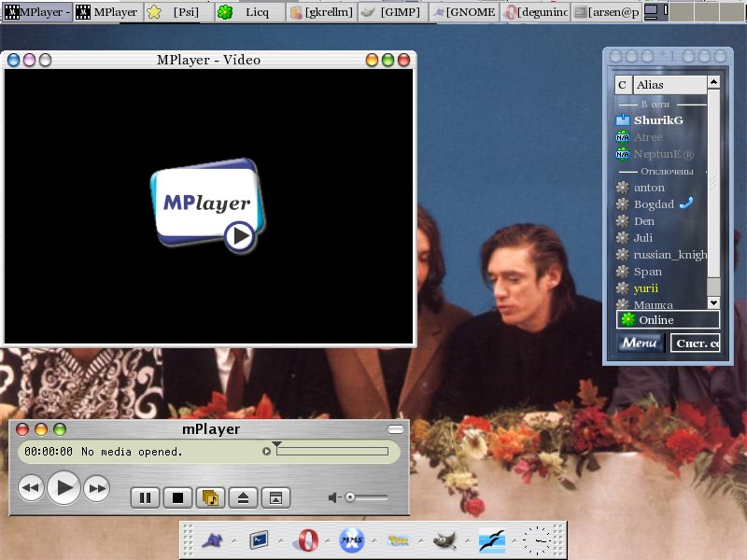747x560 pixels.
Task: Click the 00:00:00 time readout in mPlayer
Action: [x=49, y=452]
